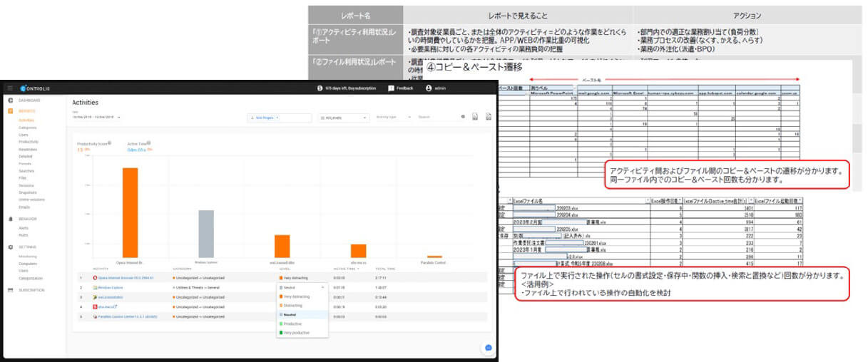The width and height of the screenshot is (868, 362).
Task: Click the gray Windows Explorer chart bar
Action: point(206,234)
